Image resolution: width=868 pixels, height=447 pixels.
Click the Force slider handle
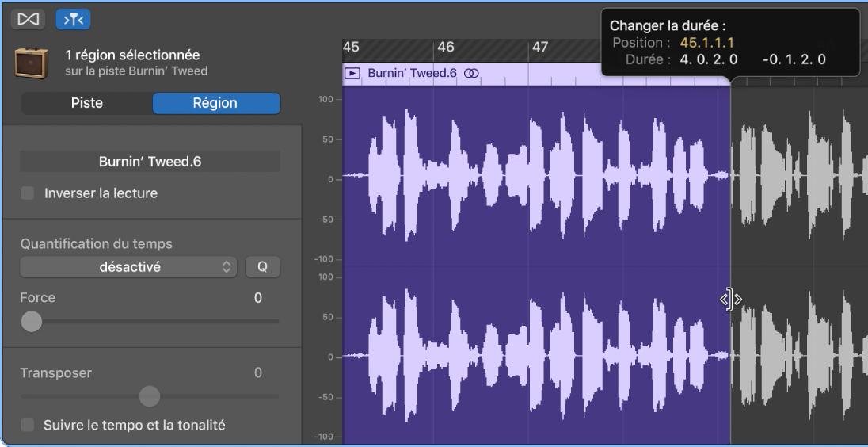coord(32,321)
